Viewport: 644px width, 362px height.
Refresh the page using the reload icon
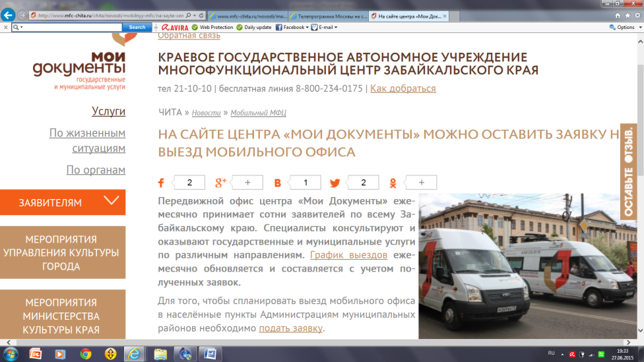(201, 16)
